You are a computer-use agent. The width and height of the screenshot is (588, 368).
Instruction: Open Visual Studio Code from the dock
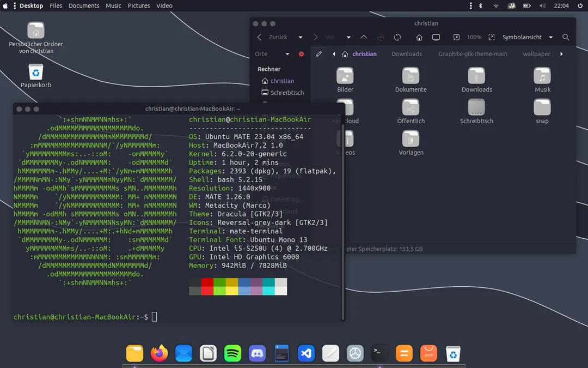click(306, 353)
